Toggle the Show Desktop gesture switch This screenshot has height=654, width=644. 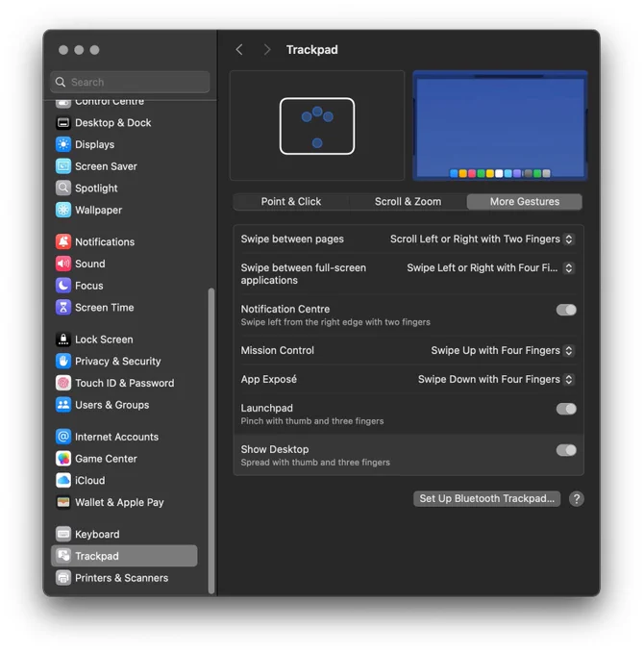[x=566, y=450]
